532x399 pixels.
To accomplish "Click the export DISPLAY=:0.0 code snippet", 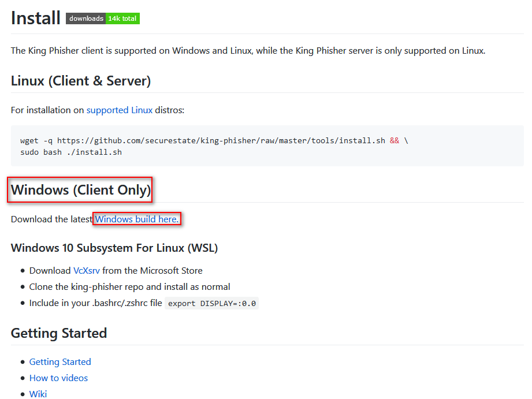I will click(x=212, y=303).
